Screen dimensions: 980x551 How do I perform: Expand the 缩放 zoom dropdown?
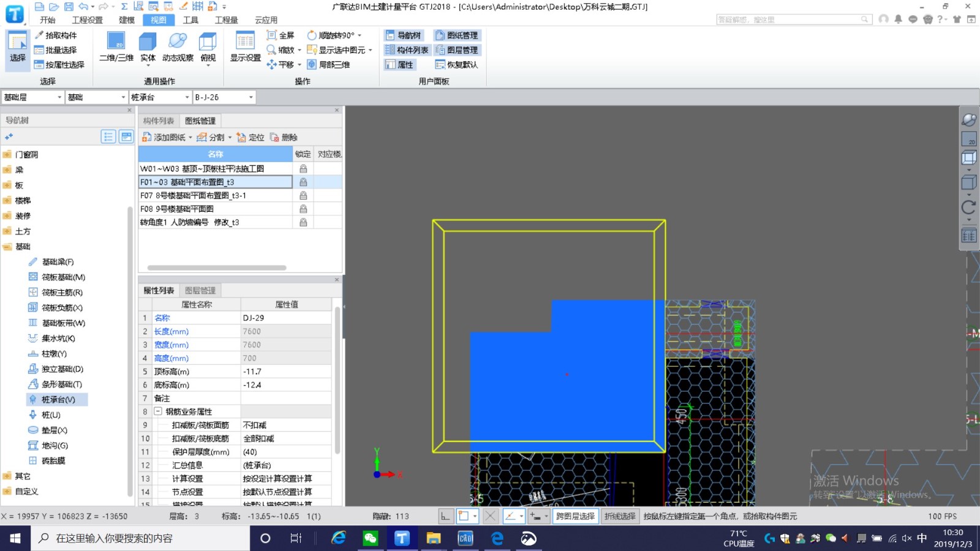point(300,50)
